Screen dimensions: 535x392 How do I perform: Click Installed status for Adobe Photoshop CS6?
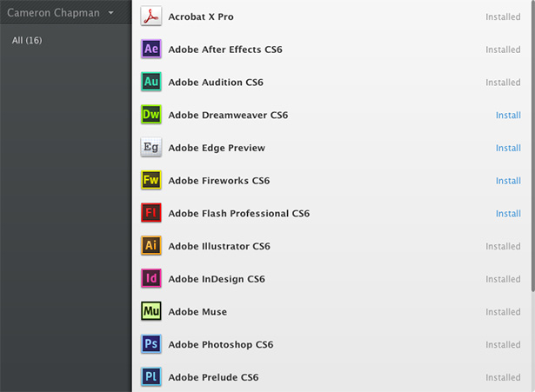tap(503, 344)
